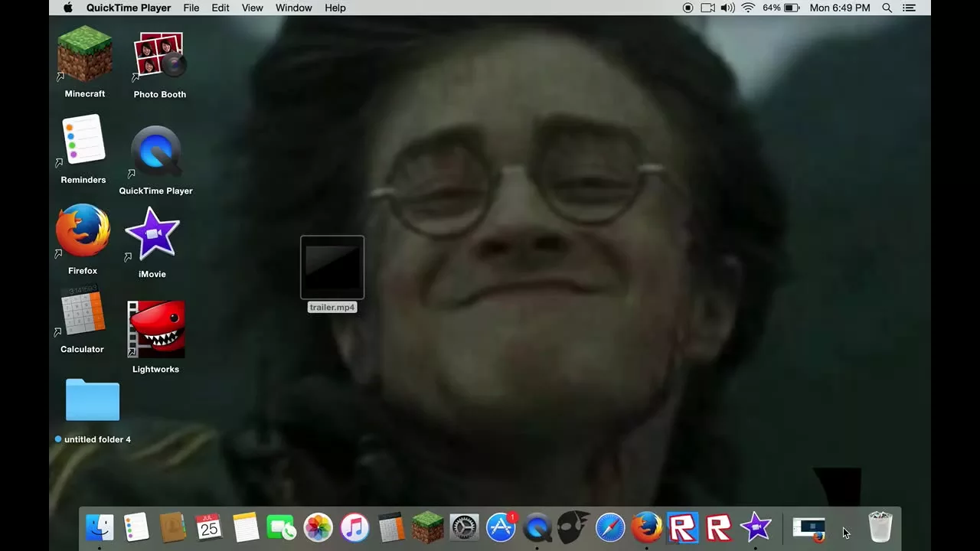Select the trailer.mp4 video file thumbnail
The width and height of the screenshot is (980, 551).
click(332, 267)
